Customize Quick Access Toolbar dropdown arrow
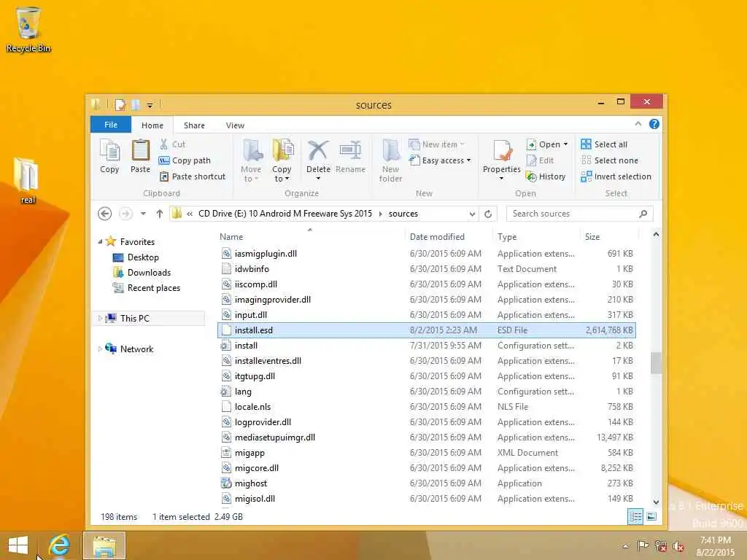Image resolution: width=747 pixels, height=560 pixels. point(150,105)
